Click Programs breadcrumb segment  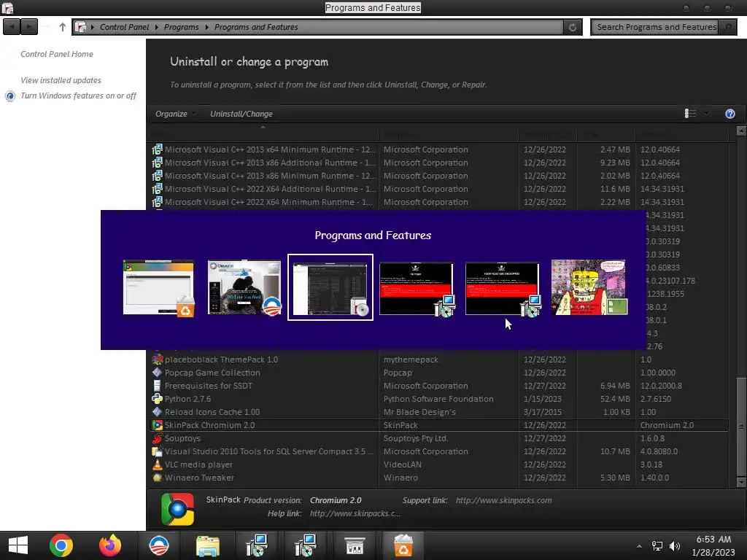click(x=182, y=27)
